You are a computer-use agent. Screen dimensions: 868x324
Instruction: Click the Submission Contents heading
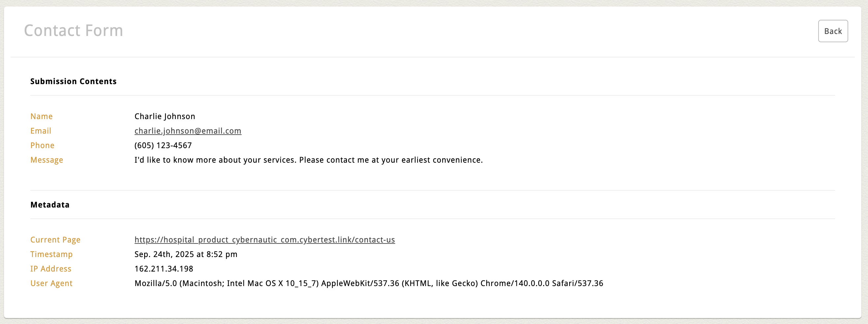pos(74,81)
